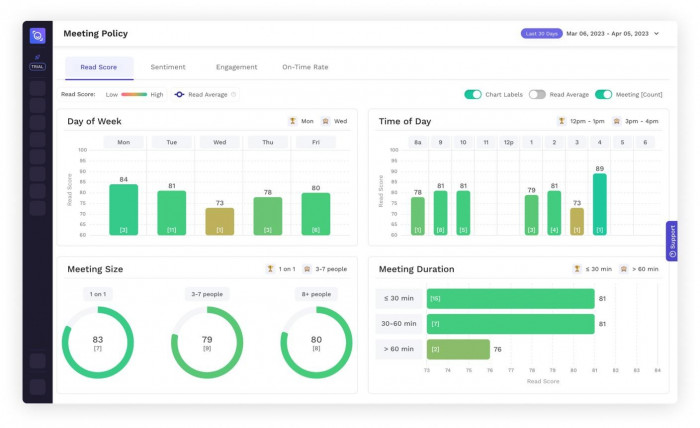Click the 30-60 min row label

point(399,324)
